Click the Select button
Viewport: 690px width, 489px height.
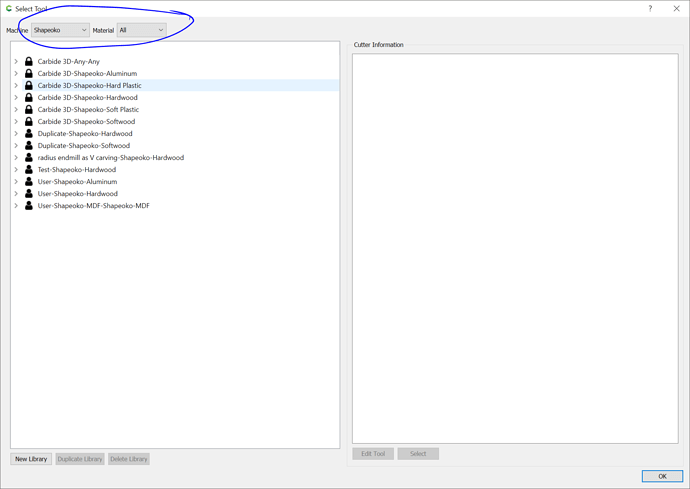click(418, 454)
